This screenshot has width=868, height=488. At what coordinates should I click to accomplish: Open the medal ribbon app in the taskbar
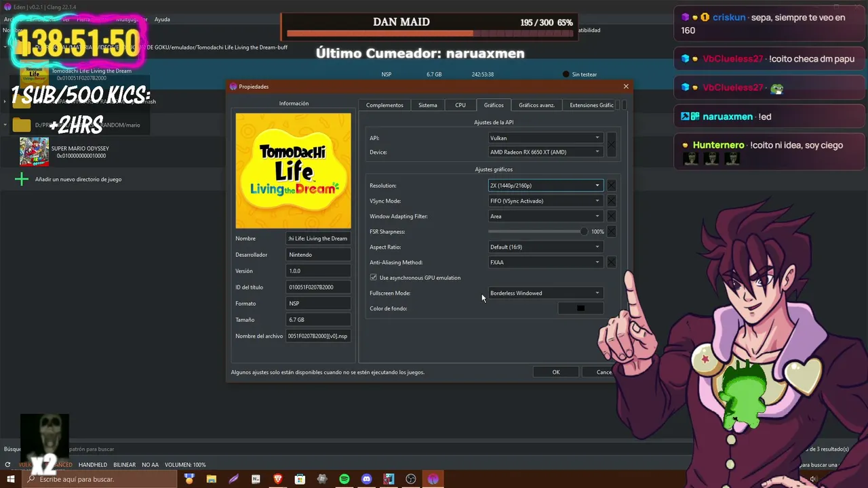tap(189, 479)
